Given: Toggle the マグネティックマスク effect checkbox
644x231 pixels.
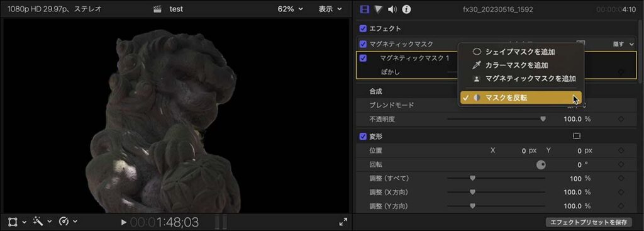Looking at the screenshot, I should [363, 44].
